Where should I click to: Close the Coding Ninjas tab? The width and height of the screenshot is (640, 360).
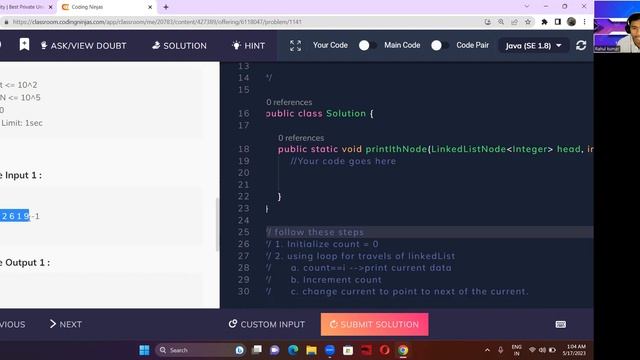[x=150, y=7]
